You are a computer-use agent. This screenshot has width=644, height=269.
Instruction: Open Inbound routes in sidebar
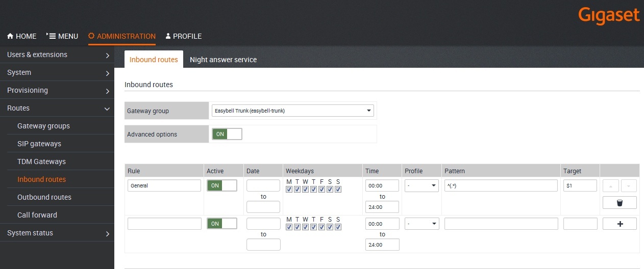tap(41, 179)
